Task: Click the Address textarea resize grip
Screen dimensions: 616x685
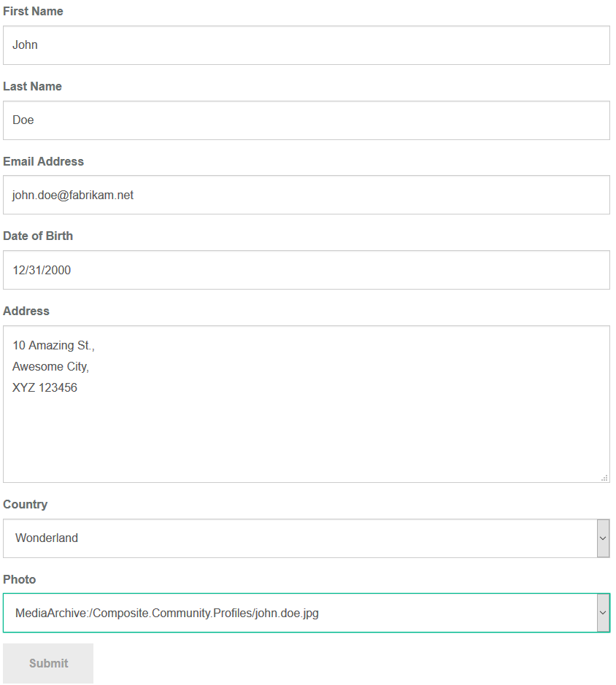Action: coord(604,478)
